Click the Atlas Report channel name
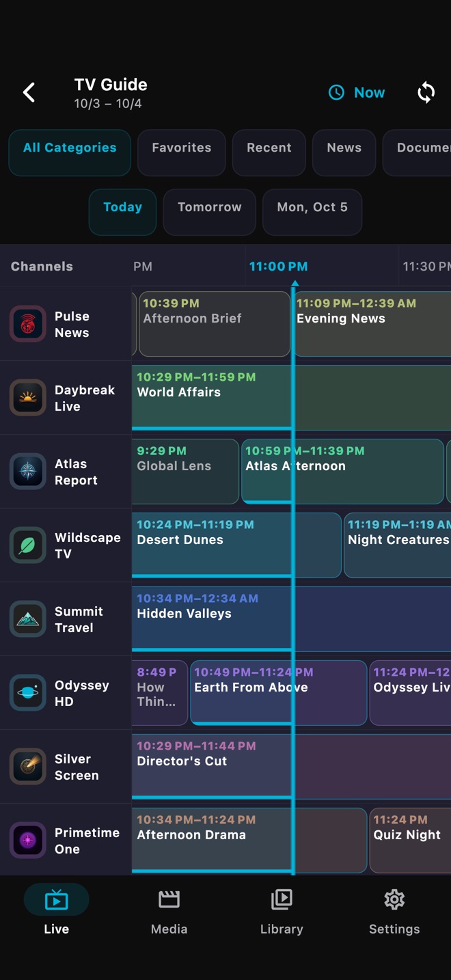The height and width of the screenshot is (980, 451). (x=76, y=472)
